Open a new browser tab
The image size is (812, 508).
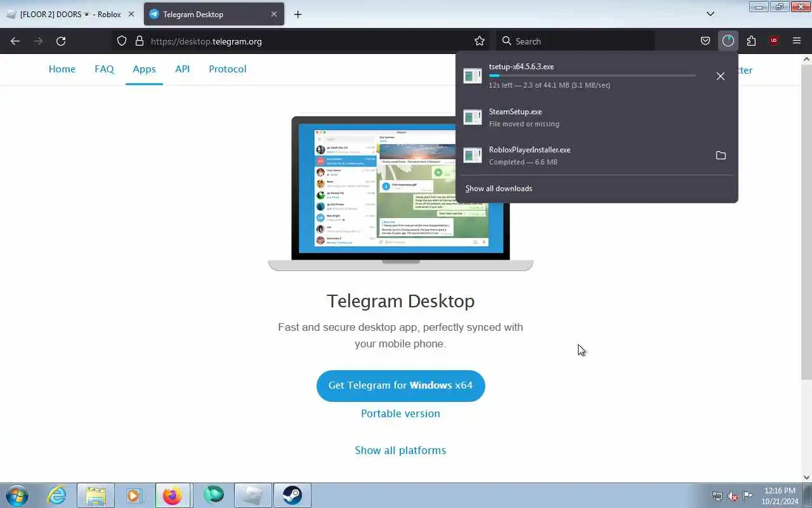[x=298, y=14]
